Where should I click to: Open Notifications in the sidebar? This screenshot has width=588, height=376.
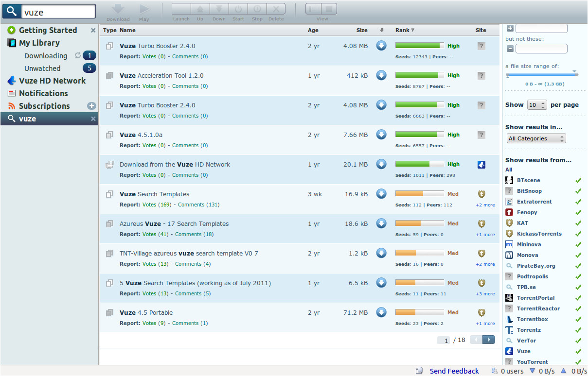tap(43, 93)
